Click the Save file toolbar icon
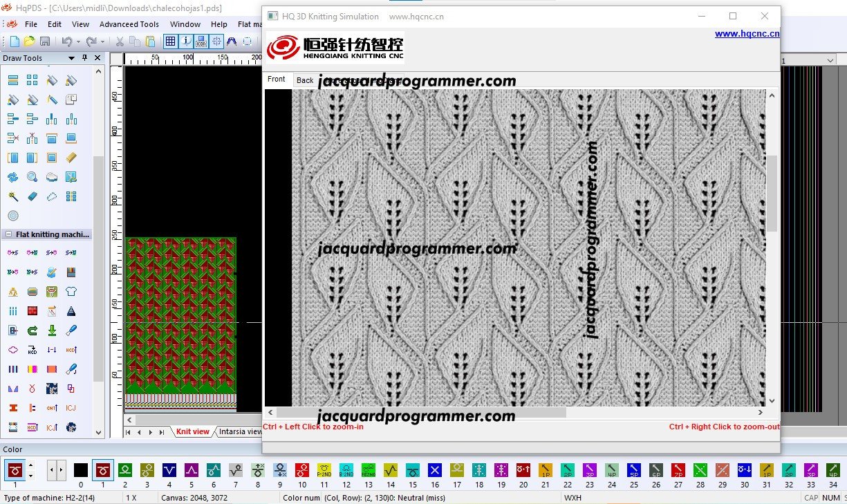Image resolution: width=847 pixels, height=504 pixels. [45, 41]
